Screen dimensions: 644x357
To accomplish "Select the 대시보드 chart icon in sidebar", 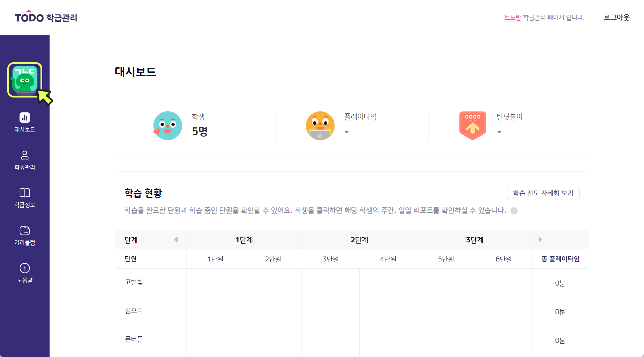I will pos(25,118).
